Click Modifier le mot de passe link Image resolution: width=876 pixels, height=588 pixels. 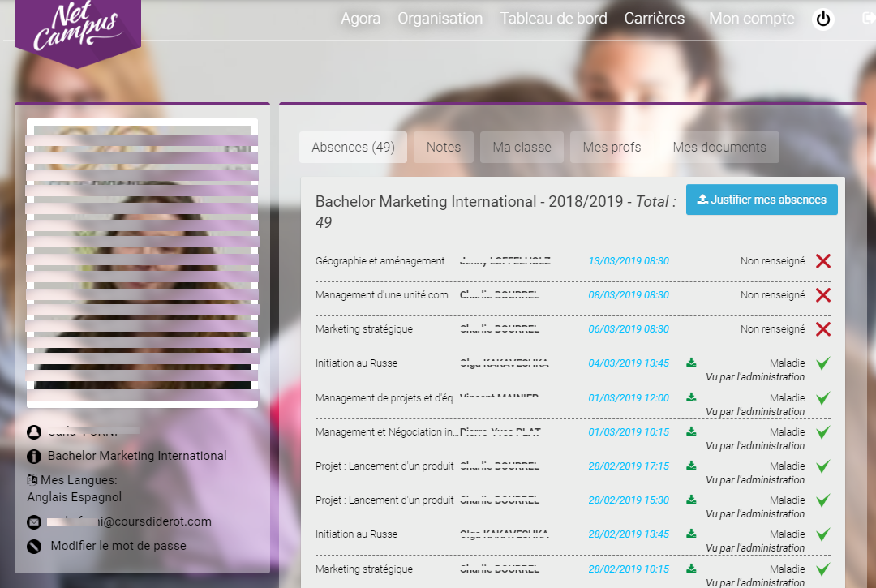click(118, 546)
